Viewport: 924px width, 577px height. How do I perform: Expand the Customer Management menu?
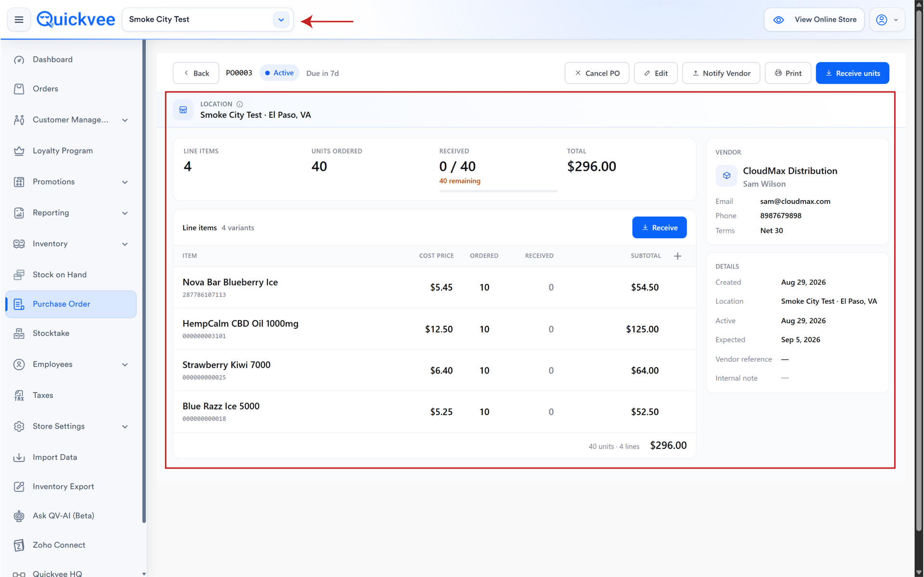point(125,120)
